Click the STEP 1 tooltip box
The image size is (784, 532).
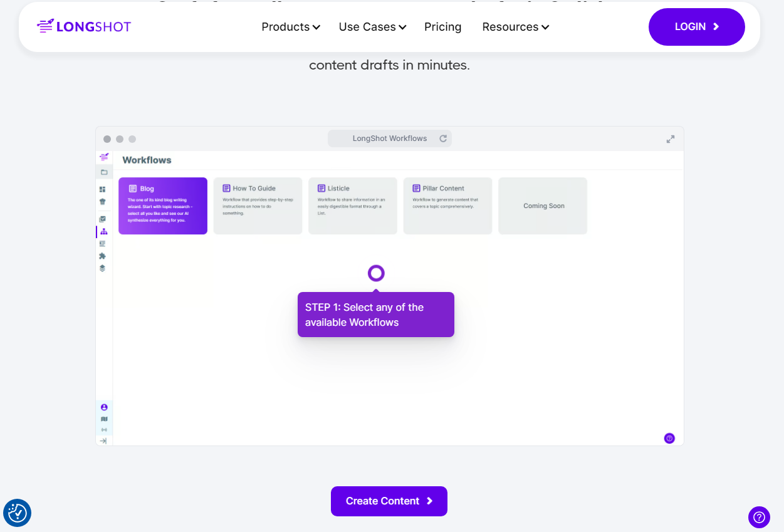pos(376,315)
